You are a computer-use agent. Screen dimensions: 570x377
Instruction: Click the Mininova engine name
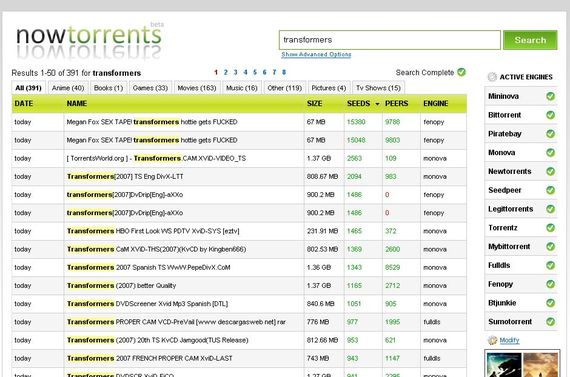click(x=503, y=96)
